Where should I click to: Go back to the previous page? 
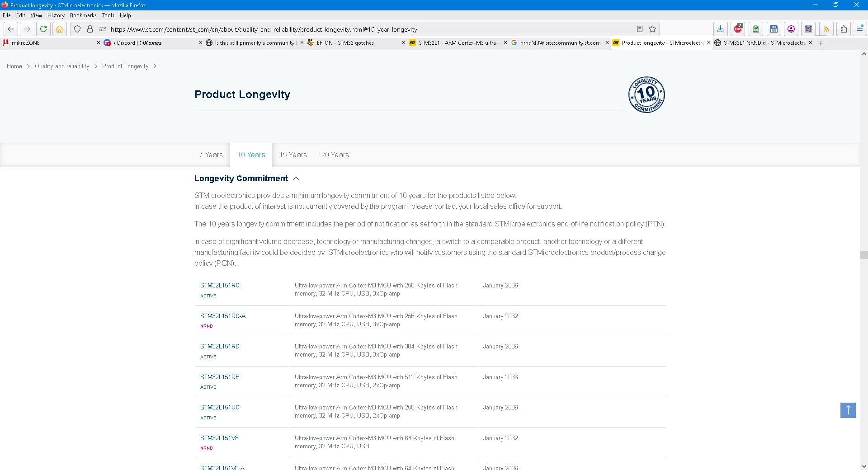[11, 29]
